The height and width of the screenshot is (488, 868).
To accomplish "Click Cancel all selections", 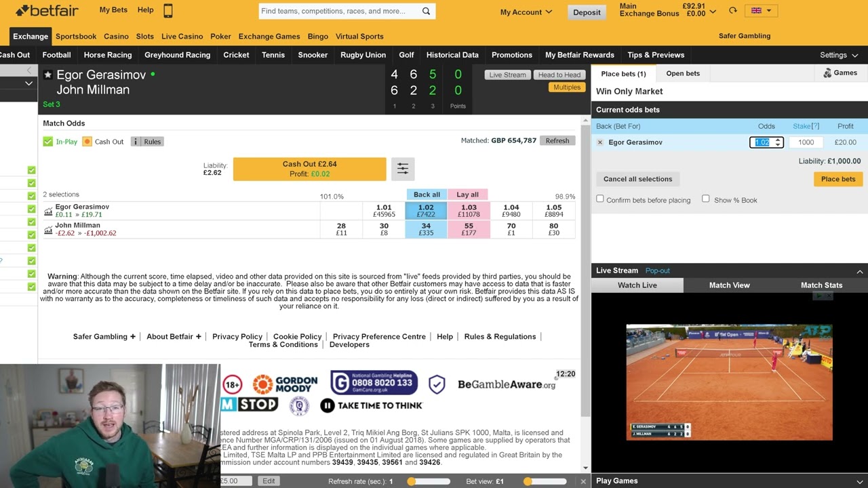I will (638, 179).
